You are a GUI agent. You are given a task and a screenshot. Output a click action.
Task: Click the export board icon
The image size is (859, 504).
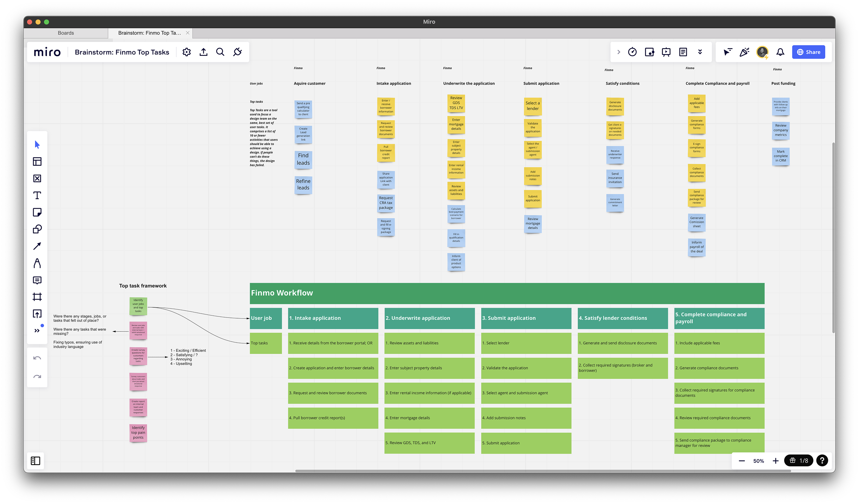pyautogui.click(x=203, y=52)
